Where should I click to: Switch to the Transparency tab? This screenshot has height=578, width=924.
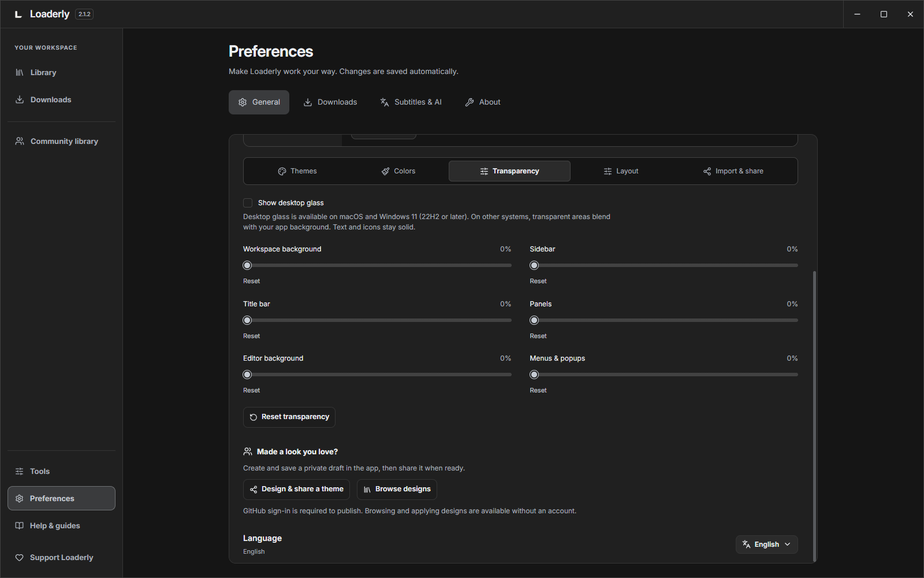509,171
